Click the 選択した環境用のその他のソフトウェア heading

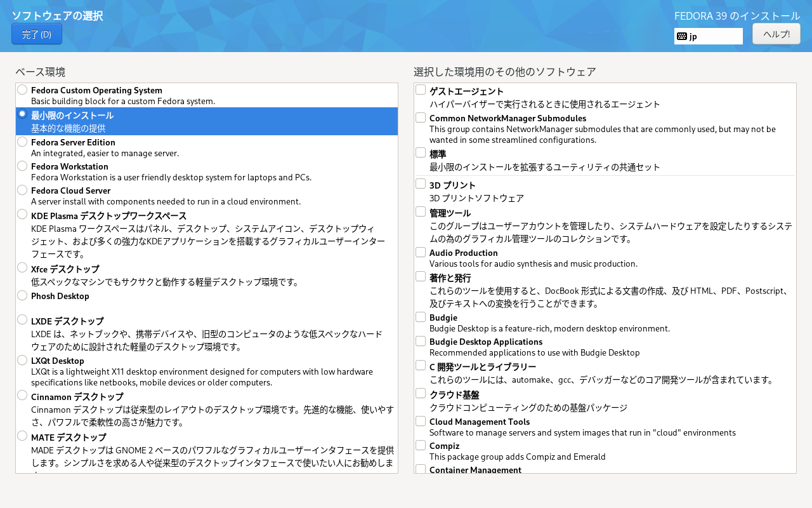pyautogui.click(x=505, y=72)
